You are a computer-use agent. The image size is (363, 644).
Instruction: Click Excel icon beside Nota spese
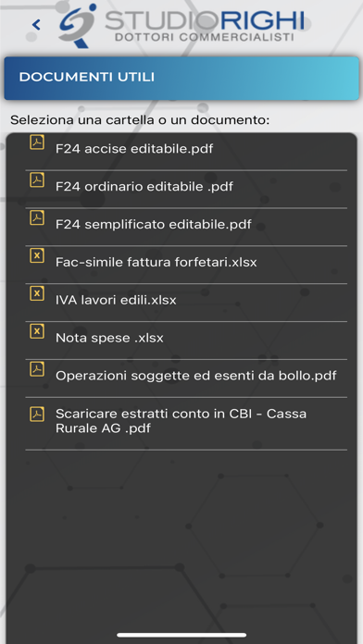(37, 331)
